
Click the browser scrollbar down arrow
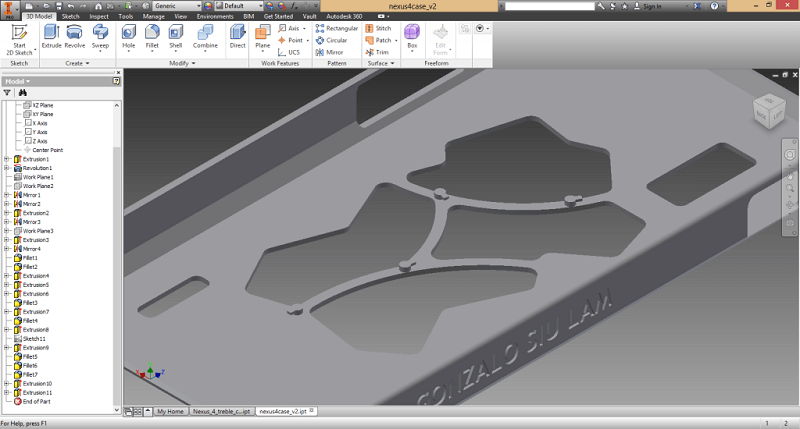click(x=117, y=410)
